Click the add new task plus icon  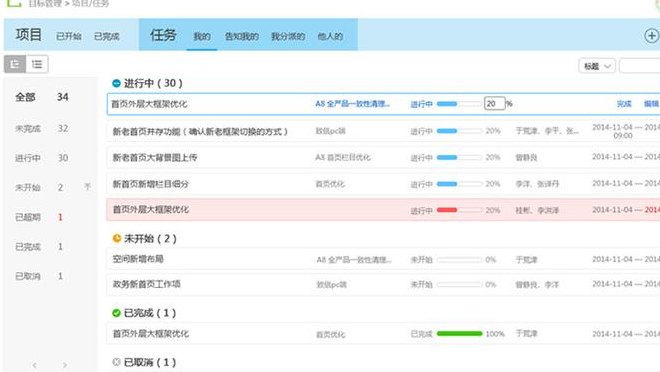pos(651,36)
